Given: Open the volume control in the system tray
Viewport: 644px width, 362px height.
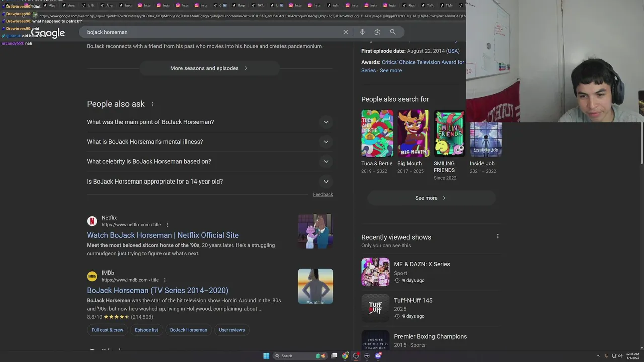Looking at the screenshot, I should pos(620,356).
